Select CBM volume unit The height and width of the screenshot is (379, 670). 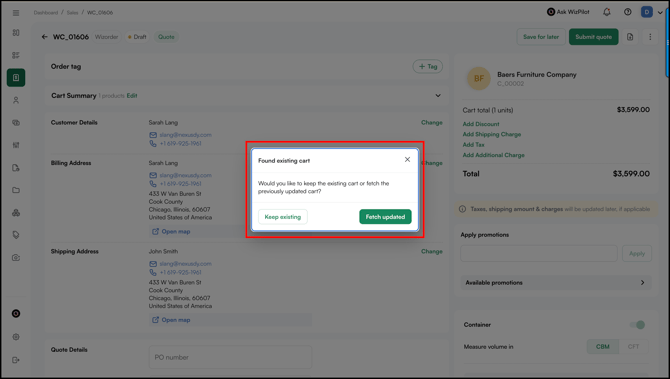pos(602,347)
